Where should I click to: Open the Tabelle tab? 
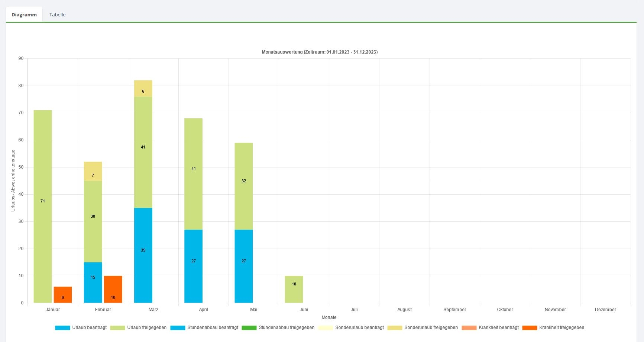tap(58, 15)
